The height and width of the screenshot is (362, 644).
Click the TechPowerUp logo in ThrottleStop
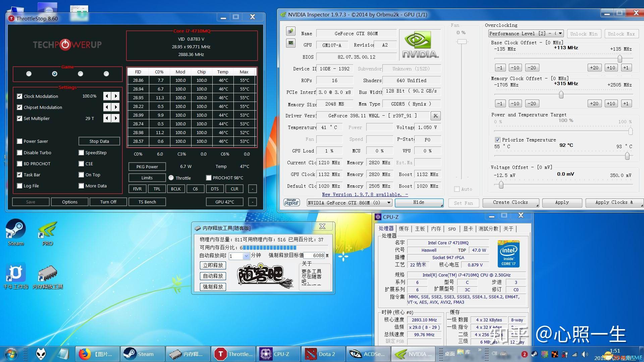coord(67,44)
